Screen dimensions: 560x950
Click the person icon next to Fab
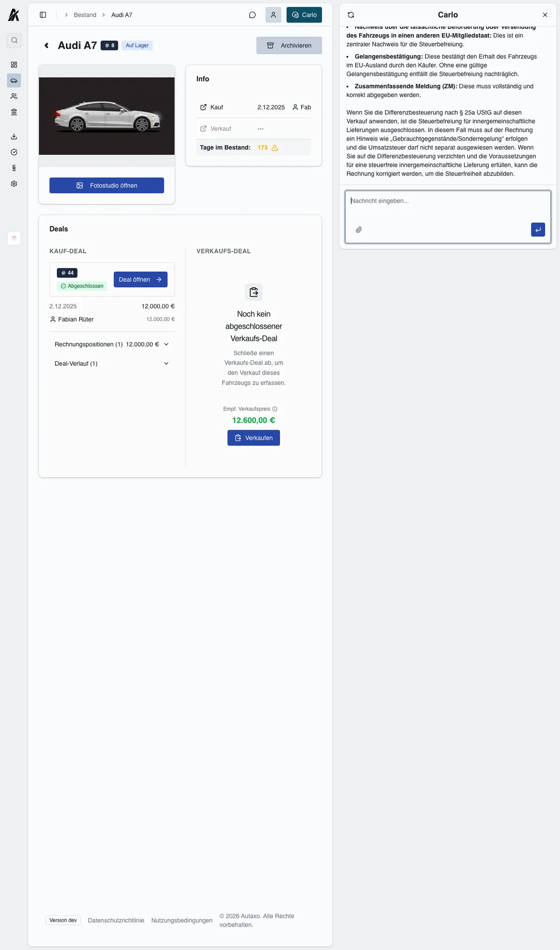(x=295, y=107)
